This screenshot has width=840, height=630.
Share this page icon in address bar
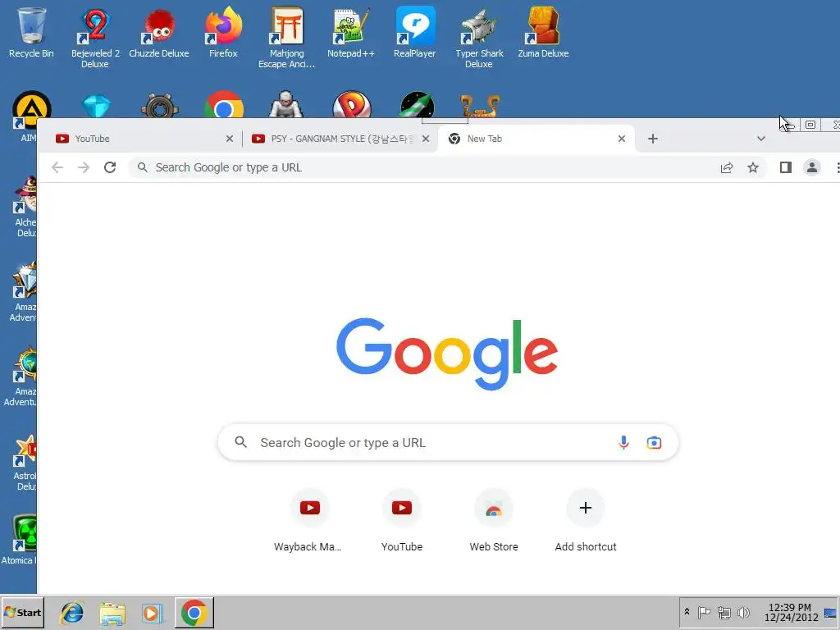(x=727, y=167)
